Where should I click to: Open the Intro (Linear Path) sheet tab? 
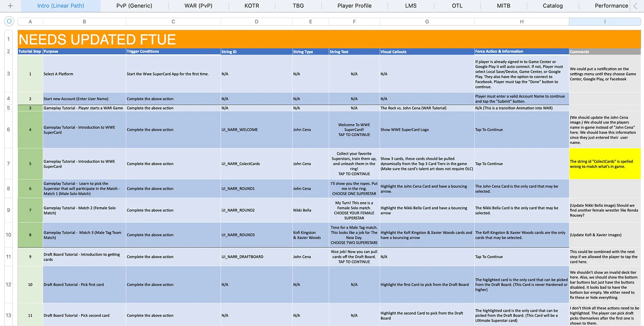61,6
